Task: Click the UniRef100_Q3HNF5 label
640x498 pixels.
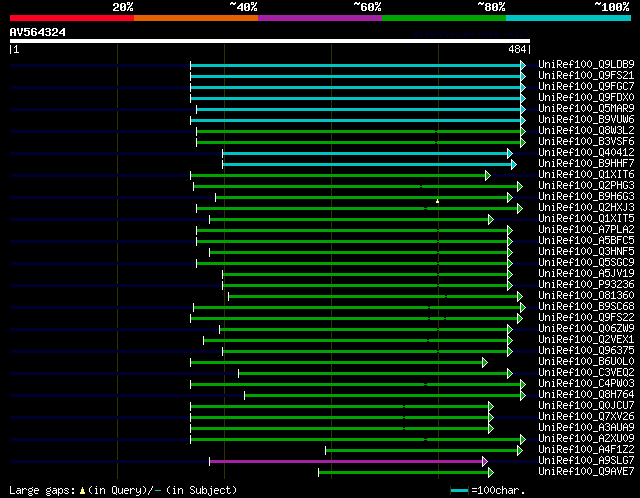Action: coord(586,252)
